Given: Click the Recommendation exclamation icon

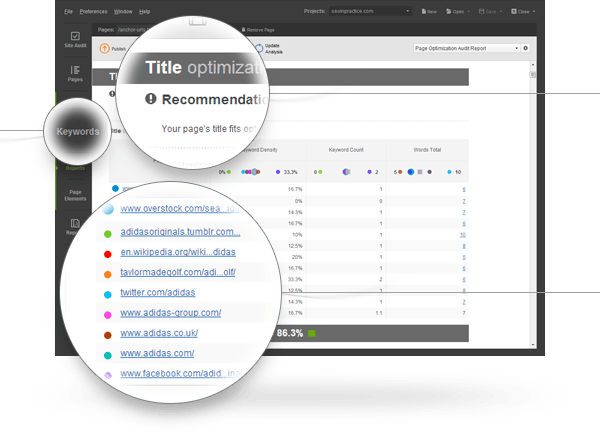Looking at the screenshot, I should [151, 99].
